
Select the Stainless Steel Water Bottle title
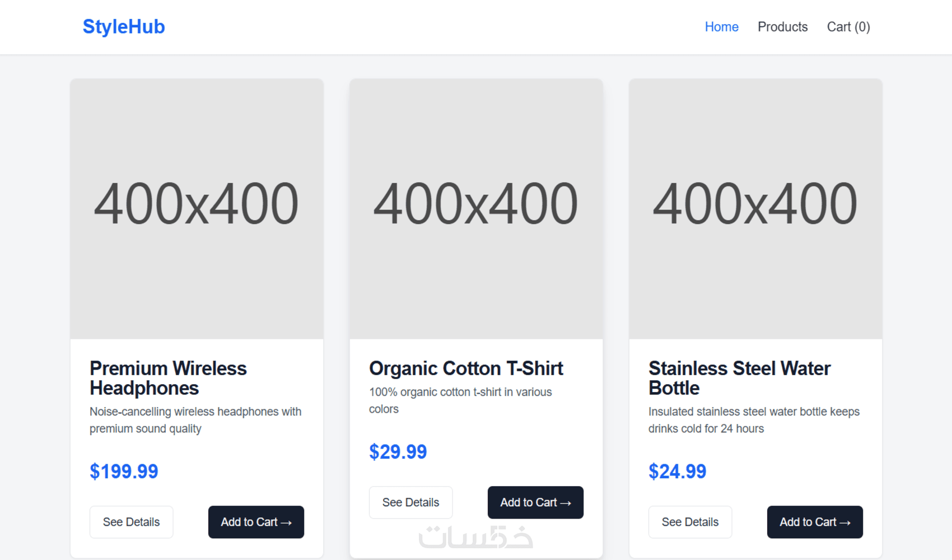(739, 378)
